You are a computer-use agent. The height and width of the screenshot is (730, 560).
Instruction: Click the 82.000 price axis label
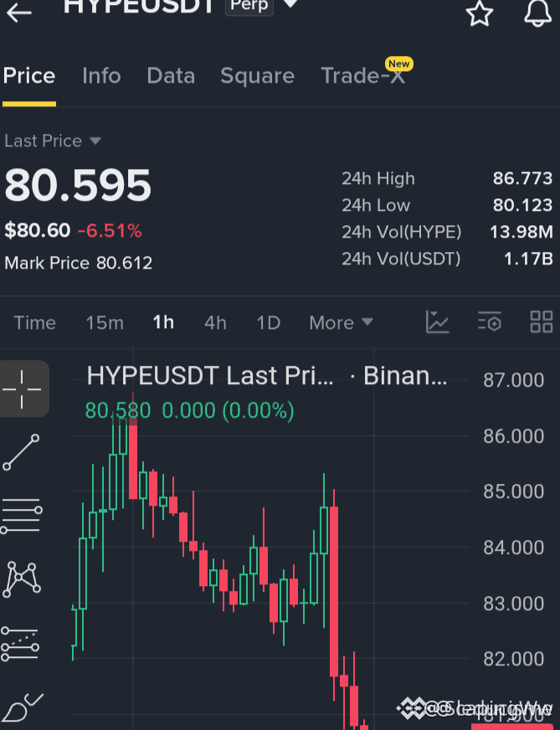pos(513,659)
